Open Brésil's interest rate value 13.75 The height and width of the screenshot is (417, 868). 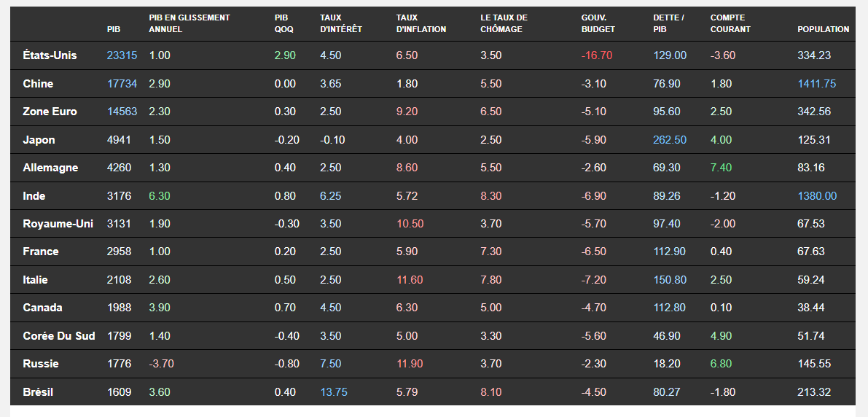click(334, 392)
